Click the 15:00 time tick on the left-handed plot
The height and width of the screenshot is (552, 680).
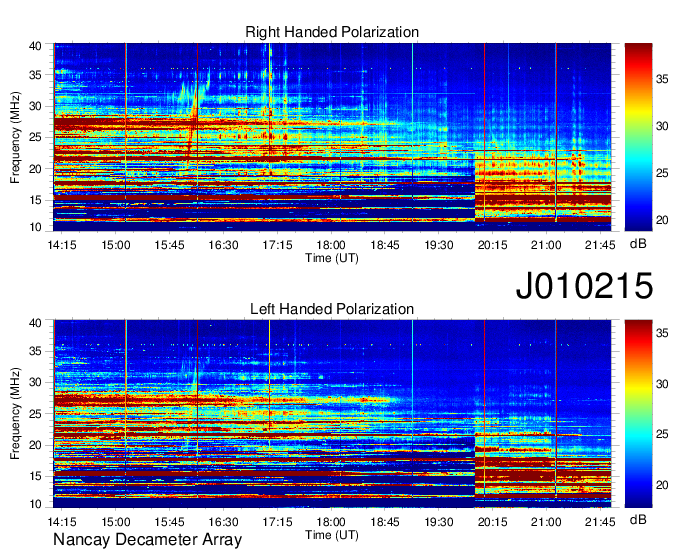(116, 522)
